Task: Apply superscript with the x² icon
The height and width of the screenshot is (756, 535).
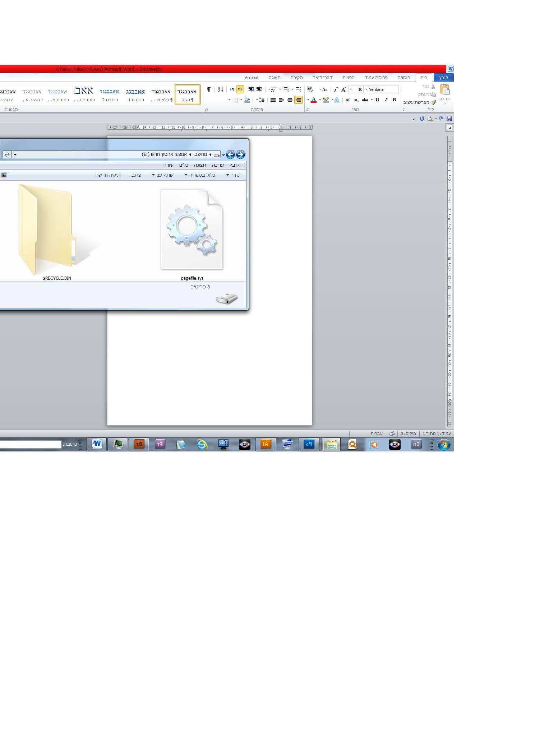Action: (347, 100)
